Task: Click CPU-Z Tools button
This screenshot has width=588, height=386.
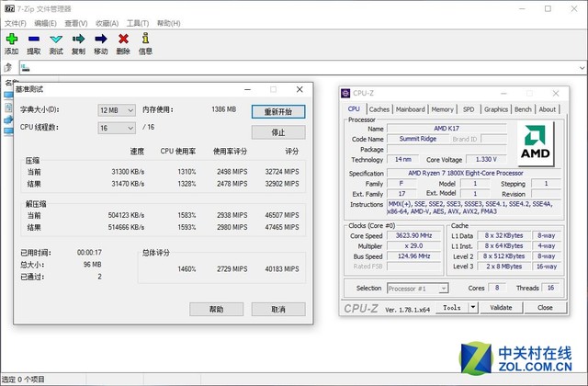Action: (x=452, y=307)
